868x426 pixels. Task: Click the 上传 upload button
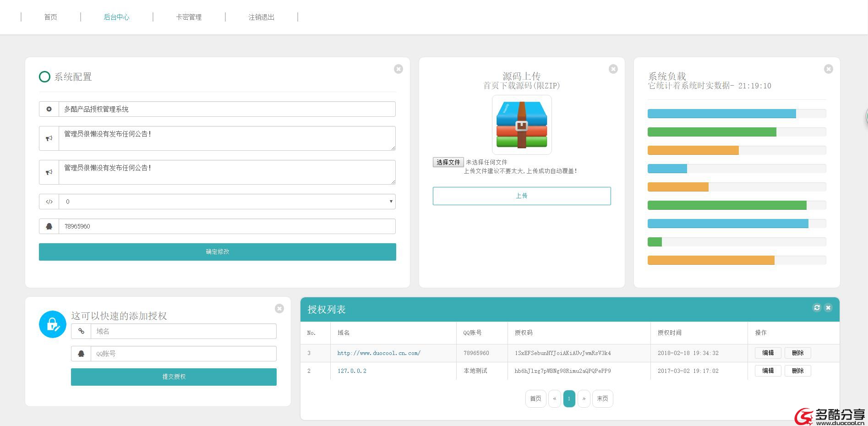522,196
